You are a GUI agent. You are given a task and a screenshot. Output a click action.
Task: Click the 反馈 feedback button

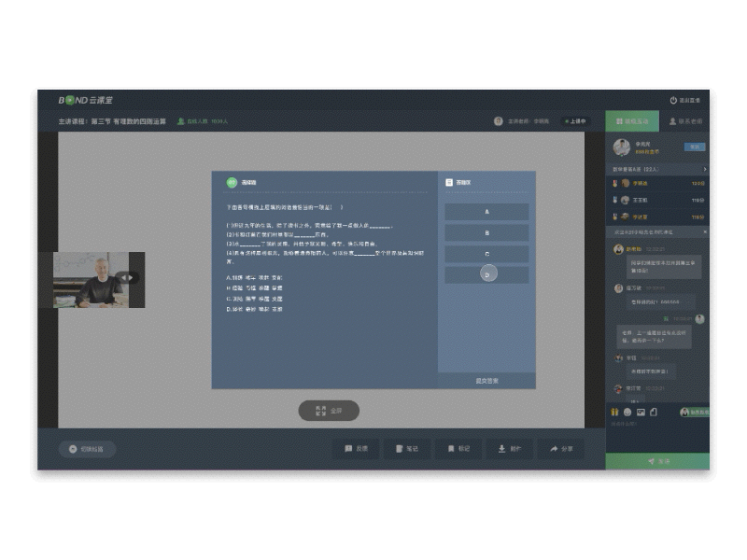click(356, 449)
